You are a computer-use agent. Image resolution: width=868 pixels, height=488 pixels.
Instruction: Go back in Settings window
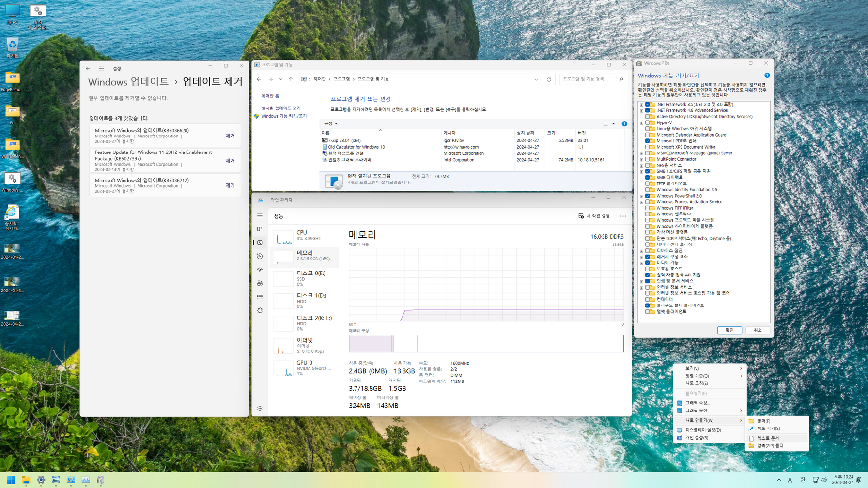(88, 69)
